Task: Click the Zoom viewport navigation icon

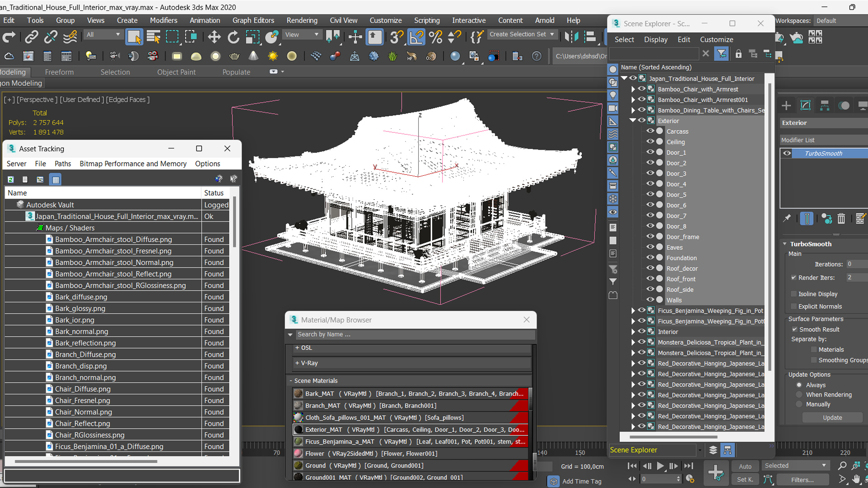Action: (x=842, y=466)
